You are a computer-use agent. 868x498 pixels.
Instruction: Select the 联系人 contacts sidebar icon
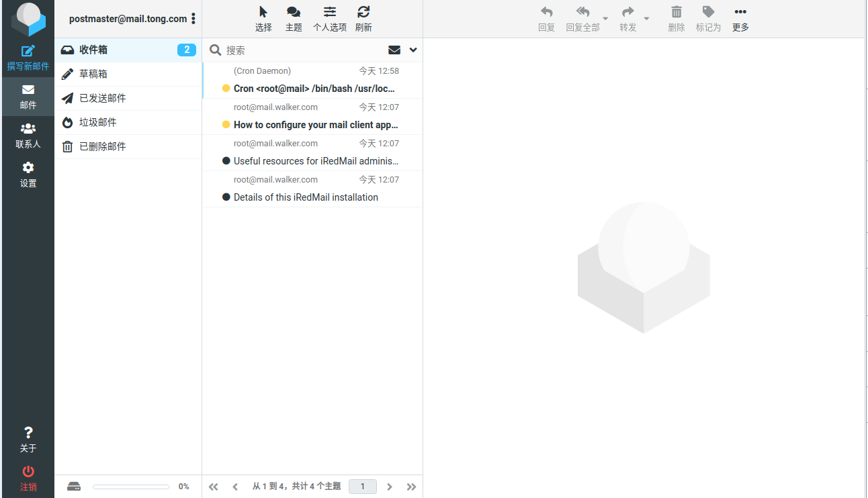[x=28, y=134]
